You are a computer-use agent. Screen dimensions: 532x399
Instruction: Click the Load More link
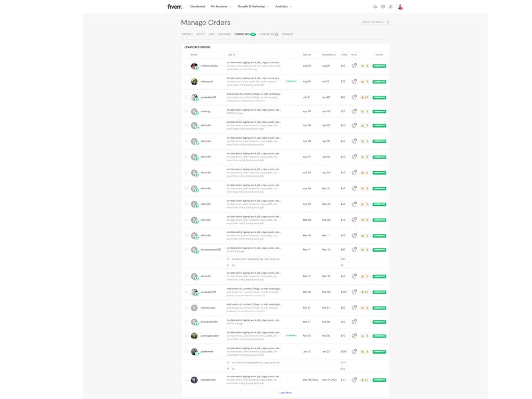point(285,393)
